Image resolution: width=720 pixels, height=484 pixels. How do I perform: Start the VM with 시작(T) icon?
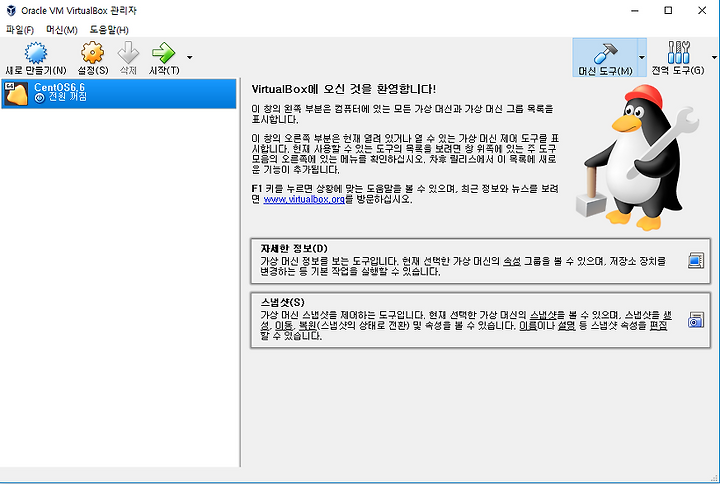point(163,52)
